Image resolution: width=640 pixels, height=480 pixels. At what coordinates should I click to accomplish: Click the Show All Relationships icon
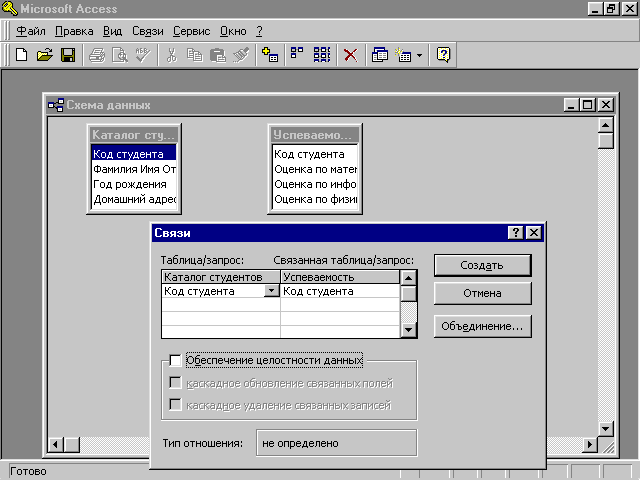point(322,54)
